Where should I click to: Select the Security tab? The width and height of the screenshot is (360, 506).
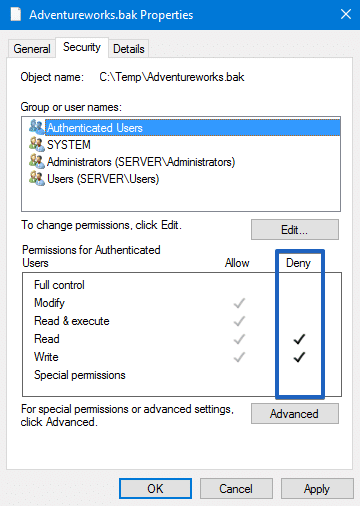point(82,47)
